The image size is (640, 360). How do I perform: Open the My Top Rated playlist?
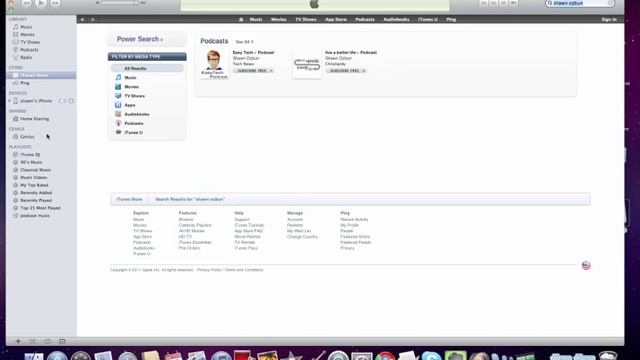34,185
